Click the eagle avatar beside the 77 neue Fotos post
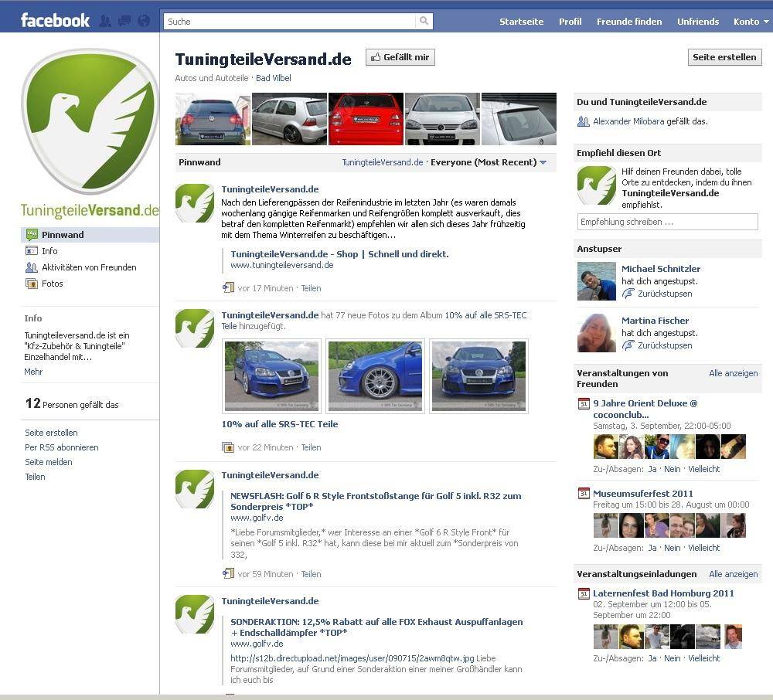 pos(195,328)
